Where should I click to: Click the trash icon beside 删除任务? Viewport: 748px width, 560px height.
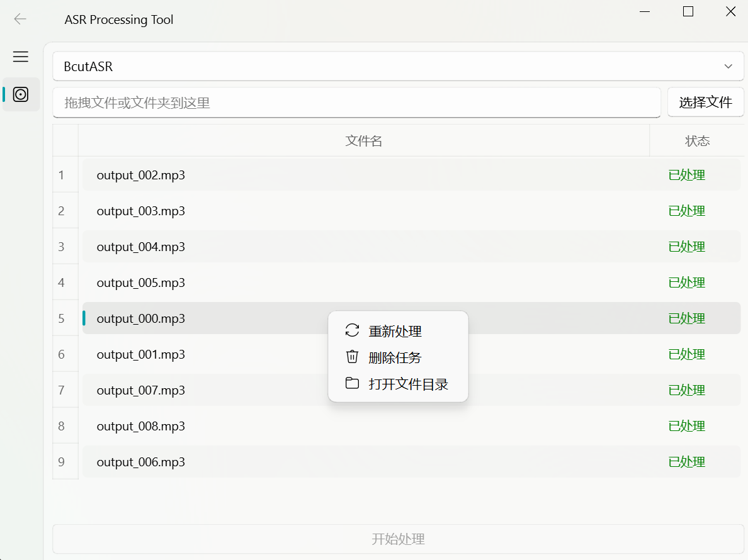click(352, 356)
